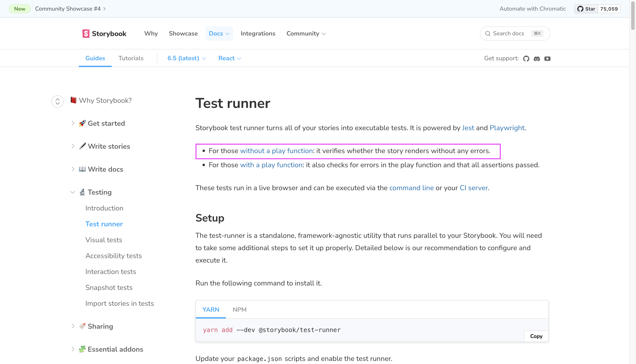Click the microscope icon next to Testing
The image size is (636, 364).
coord(82,192)
